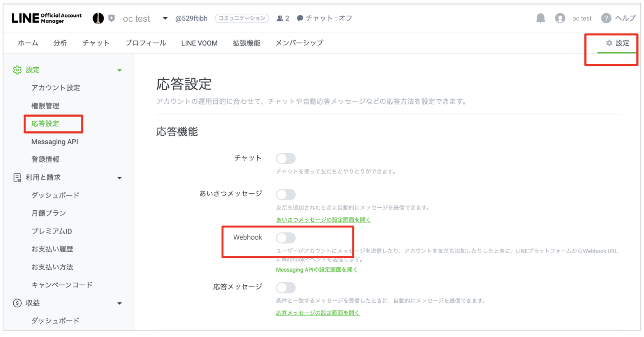The width and height of the screenshot is (644, 337).
Task: Click the user profile icon in header
Action: pyautogui.click(x=560, y=18)
